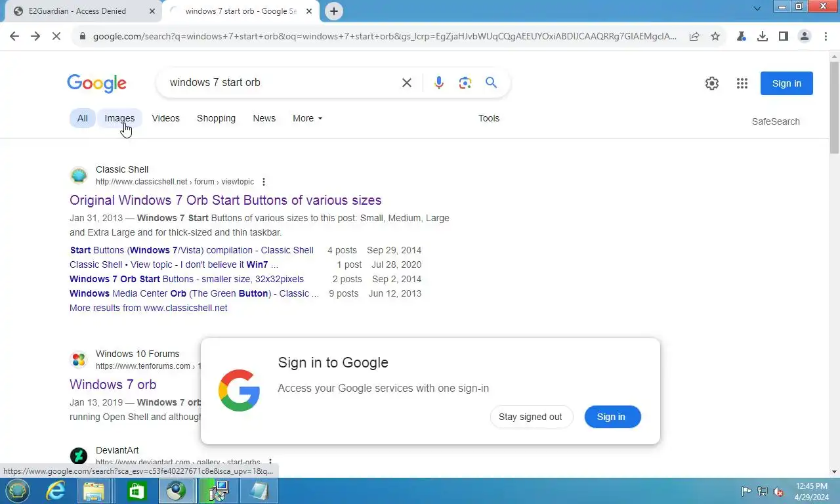Open Original Windows 7 Orb Start Buttons result
Viewport: 840px width, 504px height.
point(225,200)
